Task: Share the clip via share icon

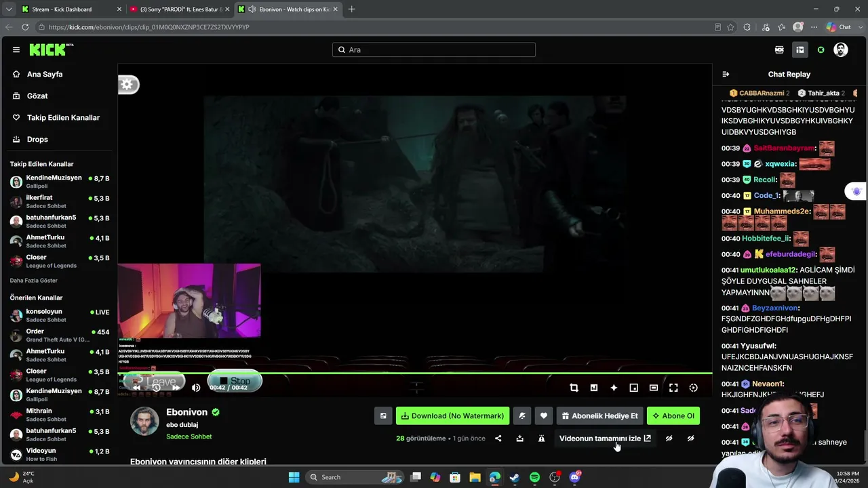Action: pyautogui.click(x=498, y=439)
